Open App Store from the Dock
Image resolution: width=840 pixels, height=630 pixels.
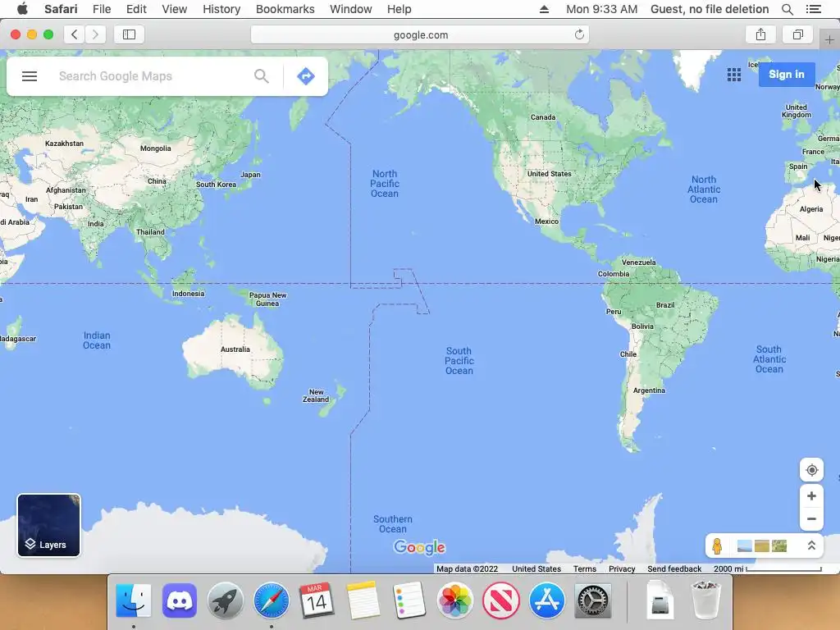click(546, 600)
